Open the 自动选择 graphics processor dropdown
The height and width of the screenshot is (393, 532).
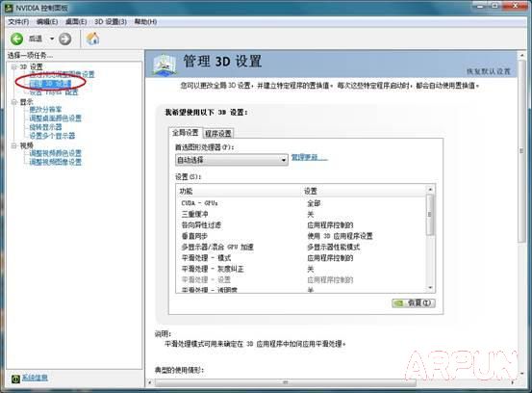pos(232,160)
